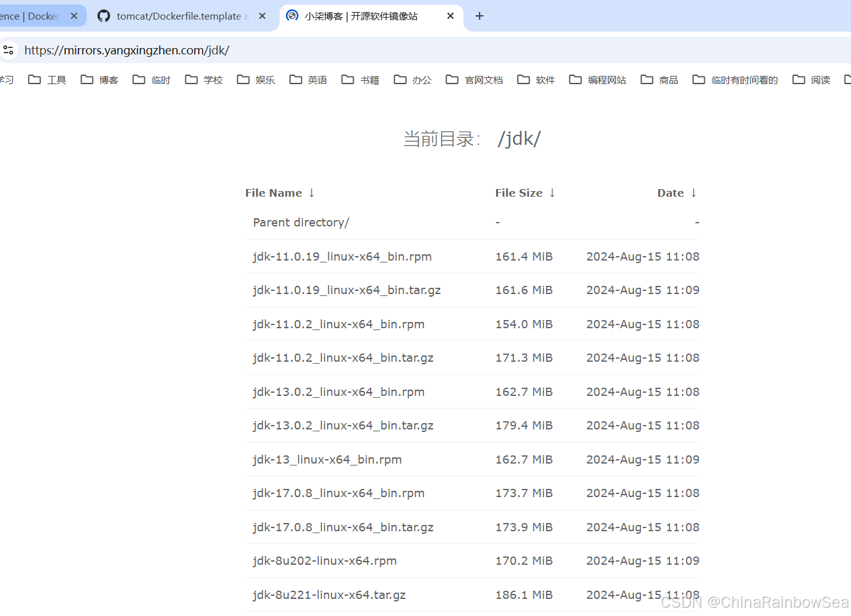Download jdk-17.0.8_linux-x64_bin.tar.gz
The image size is (851, 616).
point(343,527)
